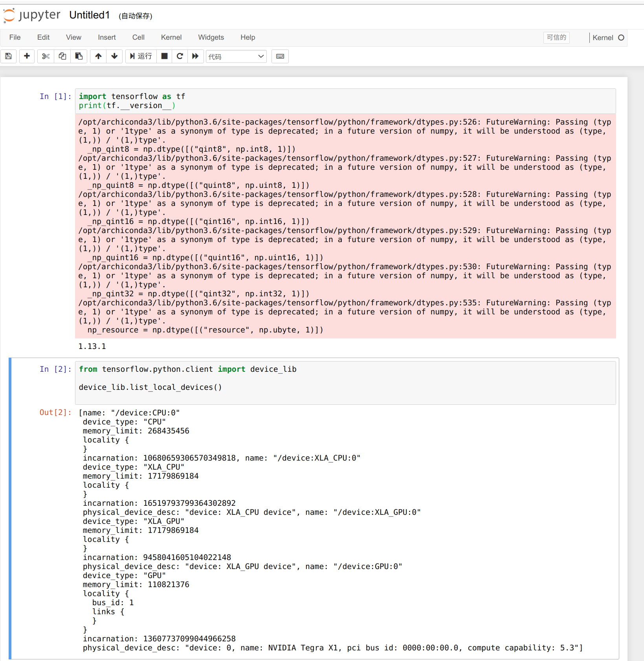Open the File menu

(x=15, y=37)
